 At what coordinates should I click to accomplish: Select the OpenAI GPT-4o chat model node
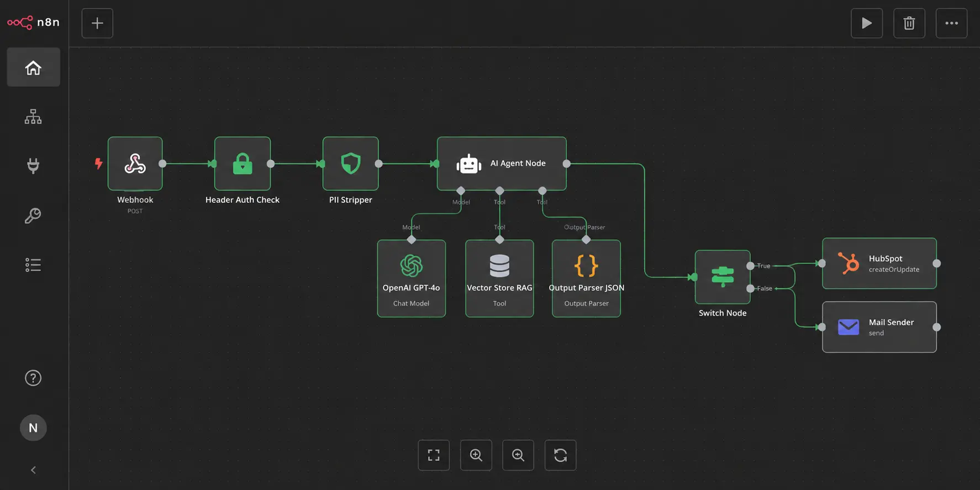tap(412, 278)
